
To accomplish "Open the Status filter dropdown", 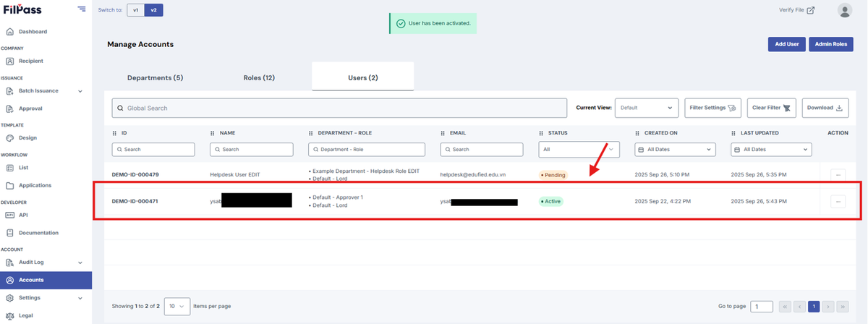I will 579,150.
